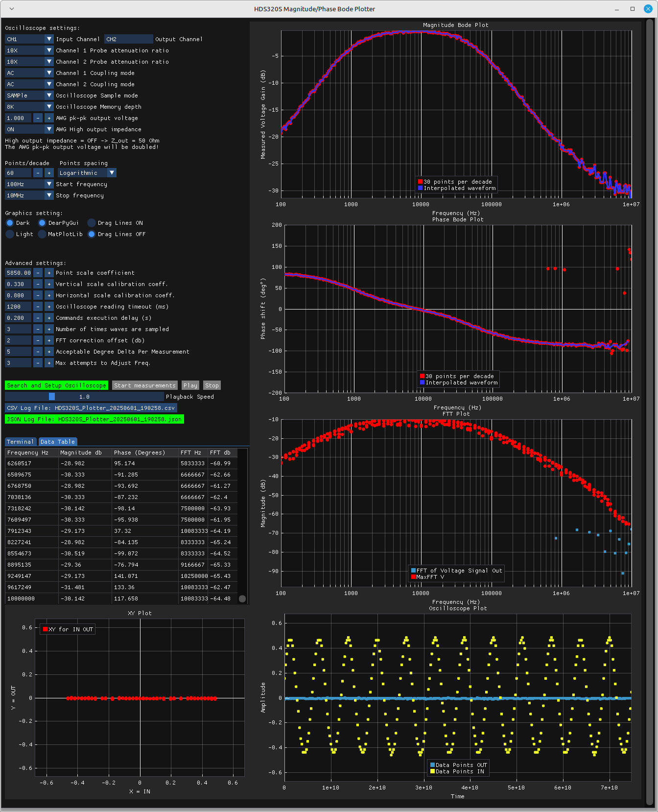Image resolution: width=658 pixels, height=812 pixels.
Task: Select the Data Table tab
Action: pyautogui.click(x=57, y=442)
